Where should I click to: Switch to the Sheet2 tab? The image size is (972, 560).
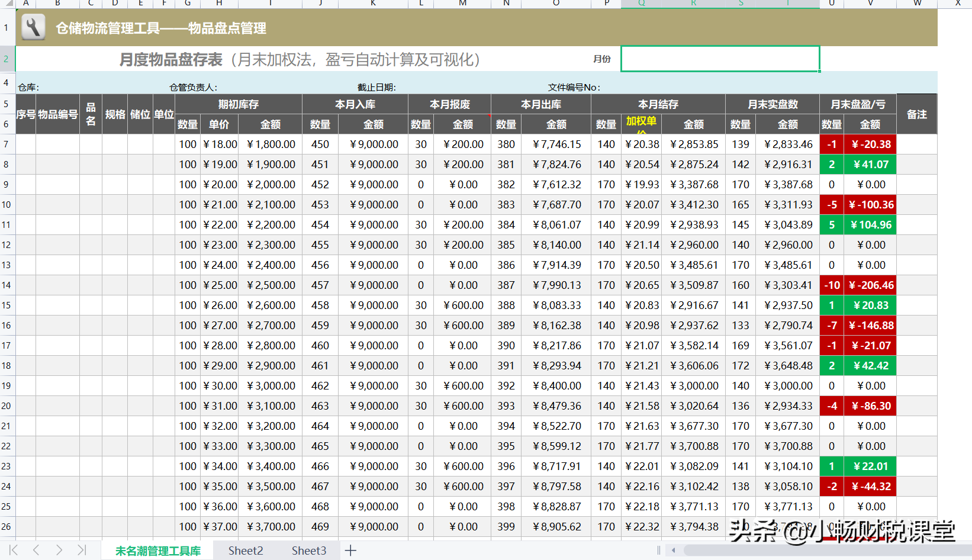coord(245,551)
